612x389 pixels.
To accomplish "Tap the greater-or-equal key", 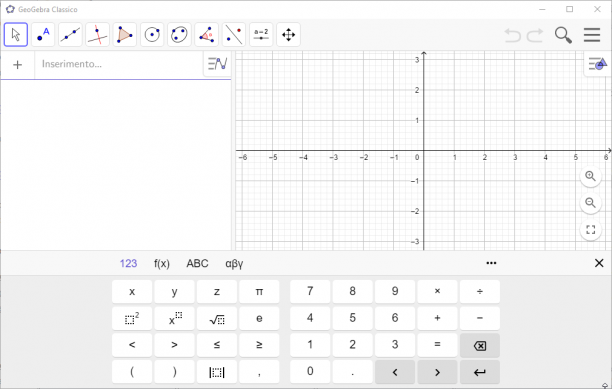I will pyautogui.click(x=259, y=345).
